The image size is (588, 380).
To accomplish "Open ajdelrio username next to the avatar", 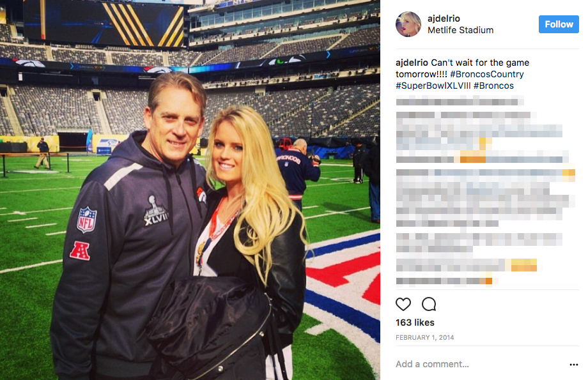I will point(444,19).
